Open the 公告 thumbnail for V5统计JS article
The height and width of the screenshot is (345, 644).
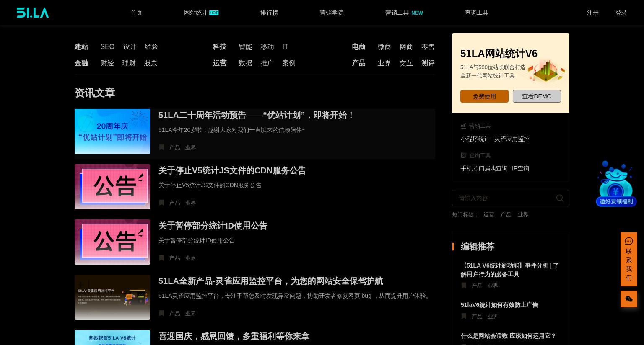tap(112, 187)
